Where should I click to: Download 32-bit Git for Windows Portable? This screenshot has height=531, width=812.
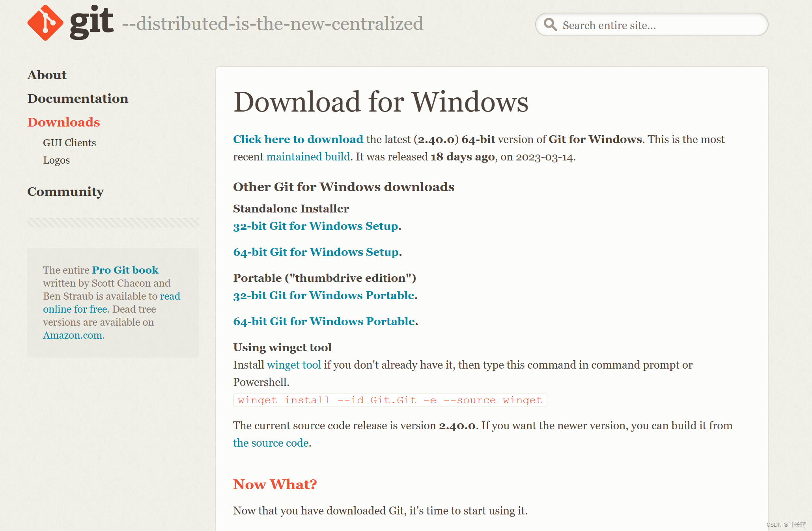pos(324,295)
